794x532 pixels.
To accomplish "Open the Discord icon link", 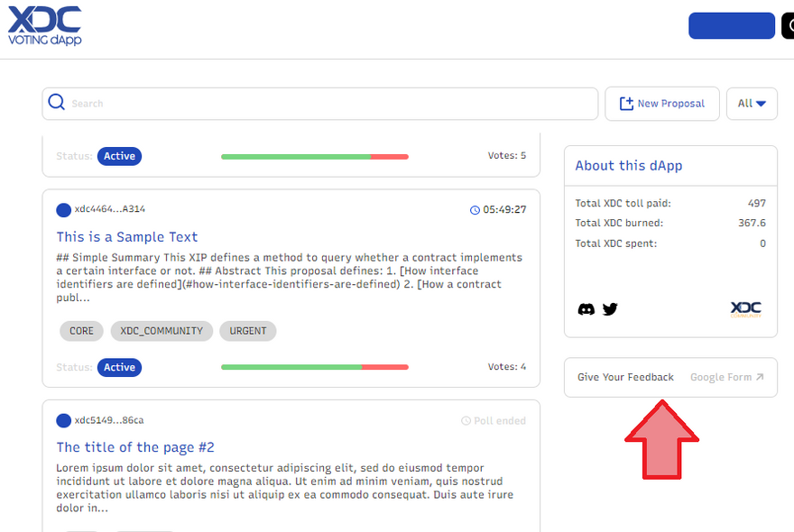I will [586, 309].
